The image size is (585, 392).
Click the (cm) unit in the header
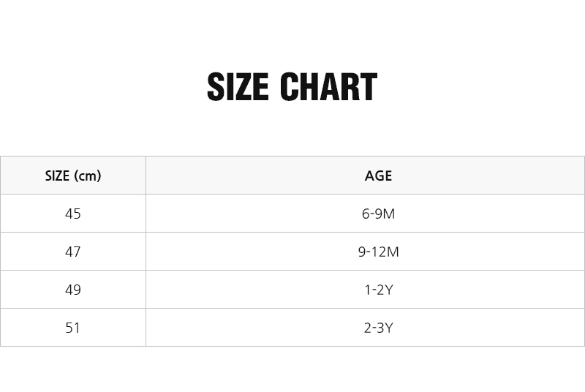pos(88,176)
